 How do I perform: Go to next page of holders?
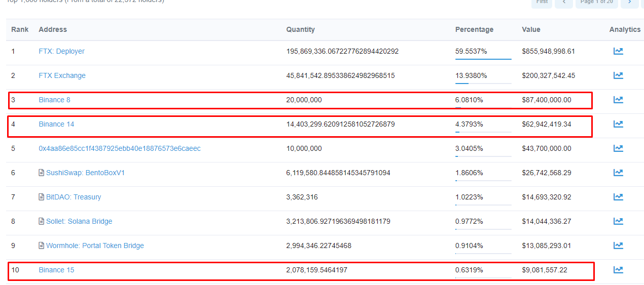pos(629,3)
